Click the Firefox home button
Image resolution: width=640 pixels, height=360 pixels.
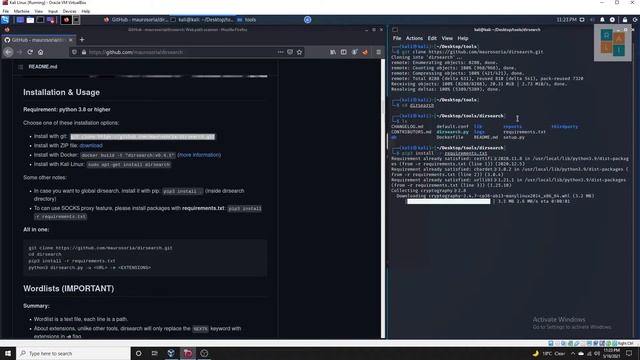pyautogui.click(x=40, y=52)
